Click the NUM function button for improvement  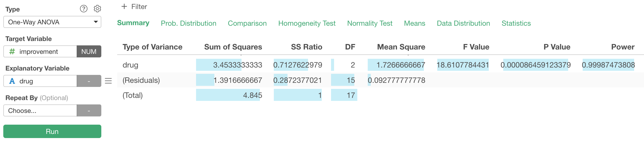89,51
